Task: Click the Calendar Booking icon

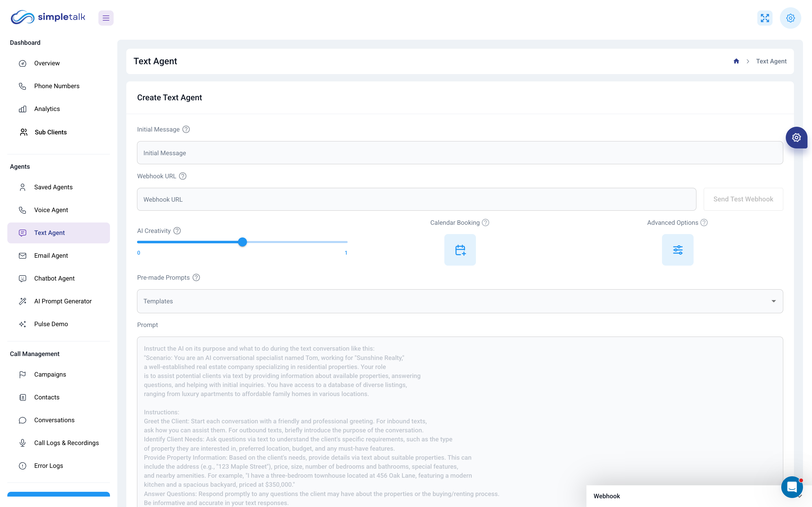Action: pyautogui.click(x=460, y=250)
